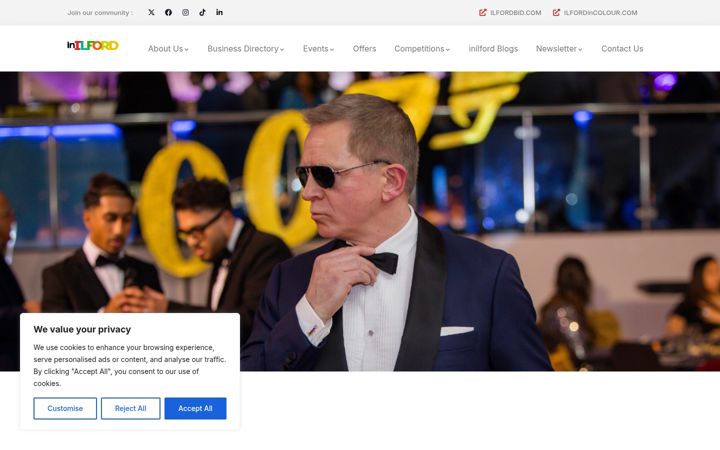Open the TikTok social icon
The image size is (720, 450).
click(x=202, y=12)
